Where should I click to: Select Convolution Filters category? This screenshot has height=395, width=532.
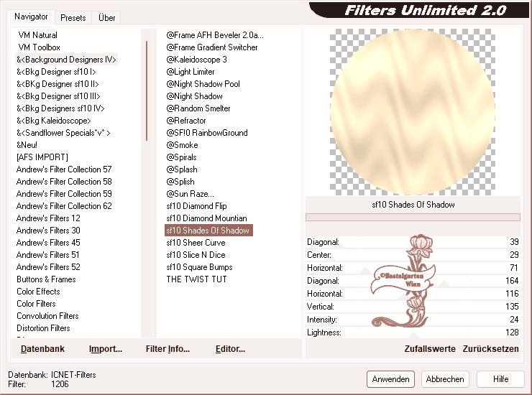click(47, 316)
